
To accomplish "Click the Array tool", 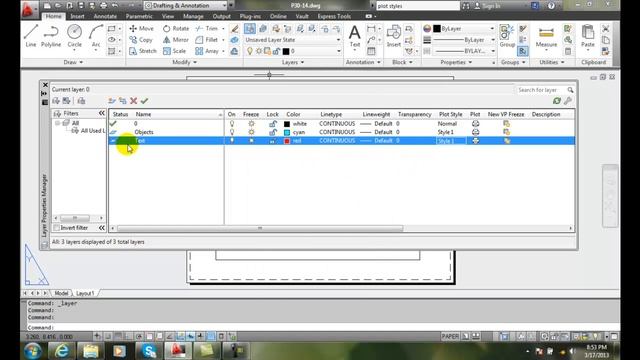I will pos(207,51).
